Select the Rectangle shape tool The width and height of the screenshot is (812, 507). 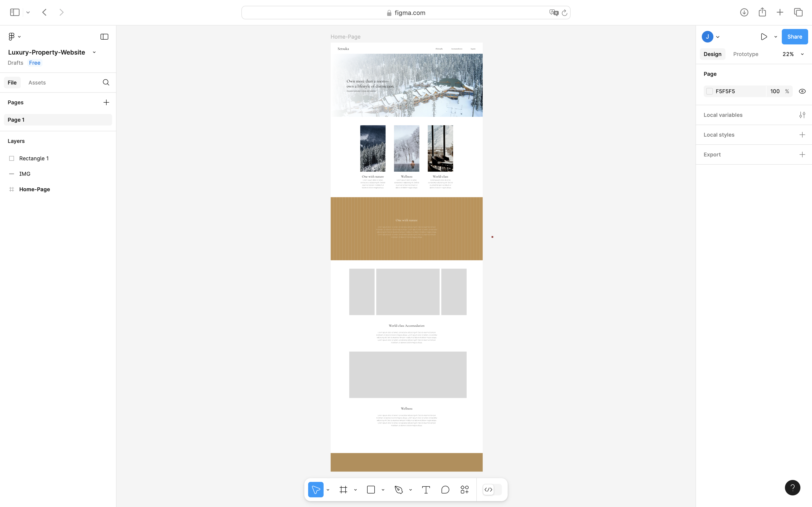[x=371, y=490]
